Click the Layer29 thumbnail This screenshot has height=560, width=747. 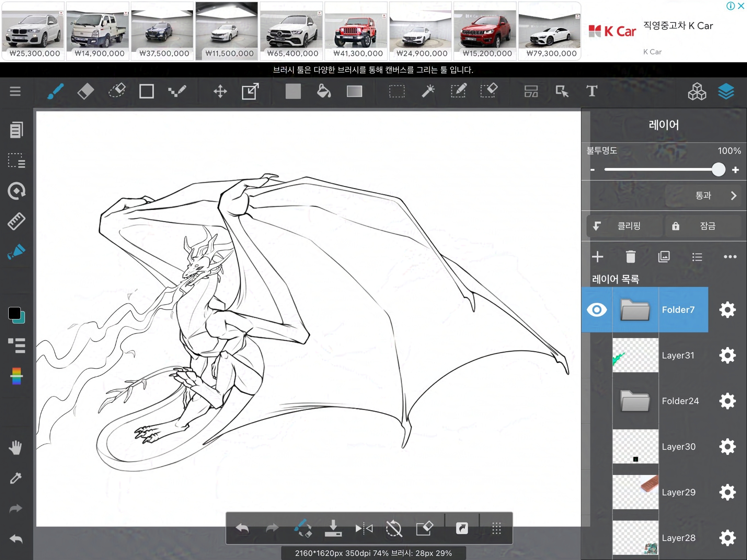635,492
